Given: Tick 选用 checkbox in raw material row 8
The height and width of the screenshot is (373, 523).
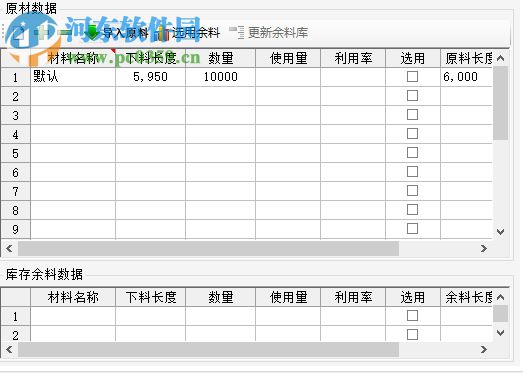Looking at the screenshot, I should tap(412, 210).
